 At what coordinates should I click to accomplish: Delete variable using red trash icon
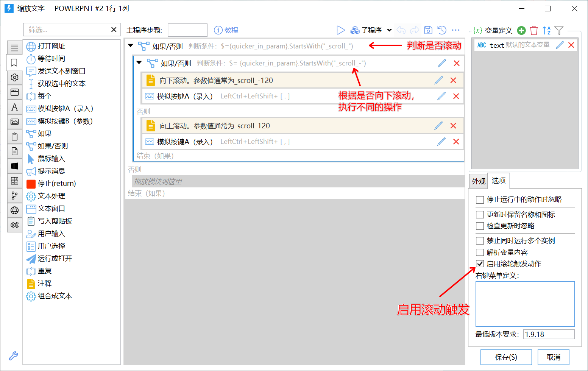tap(534, 30)
